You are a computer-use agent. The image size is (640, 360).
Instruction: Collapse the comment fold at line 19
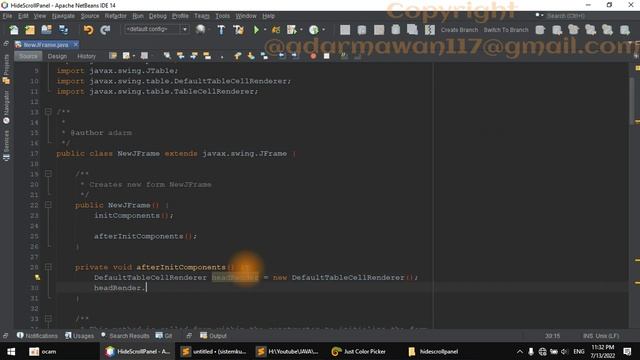click(x=48, y=173)
